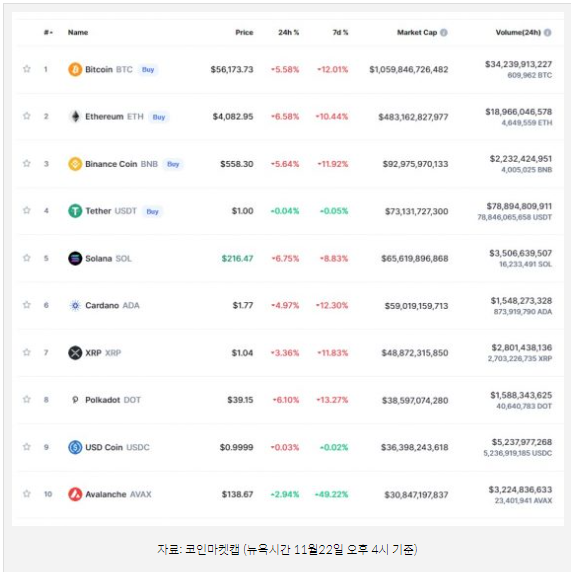Click the Buy button next to Bitcoin
The width and height of the screenshot is (571, 572).
[x=148, y=70]
